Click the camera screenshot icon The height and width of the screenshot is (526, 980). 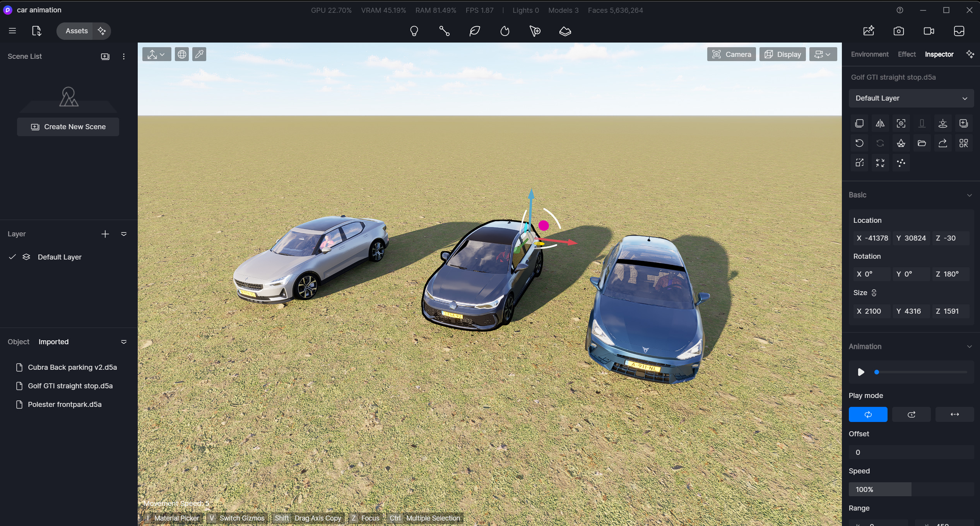pos(899,31)
